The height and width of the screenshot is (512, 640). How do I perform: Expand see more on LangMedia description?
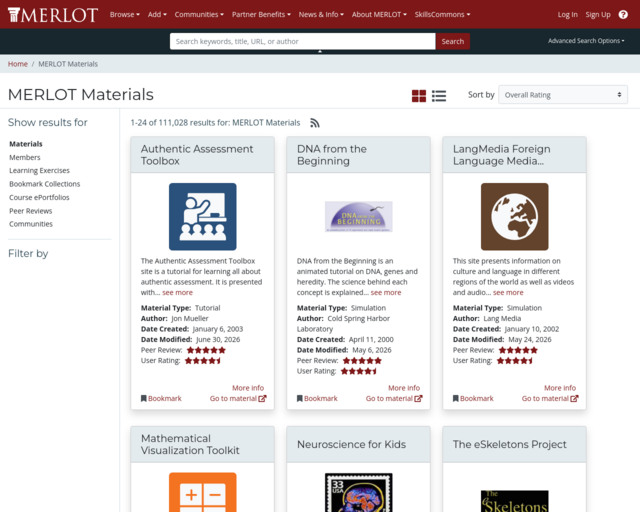(x=508, y=293)
